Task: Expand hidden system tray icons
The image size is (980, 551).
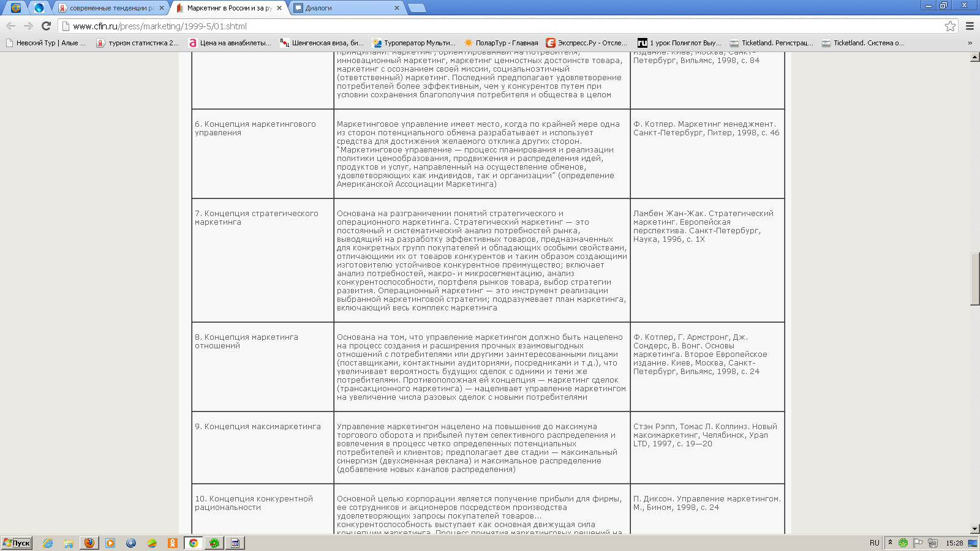Action: pos(890,542)
